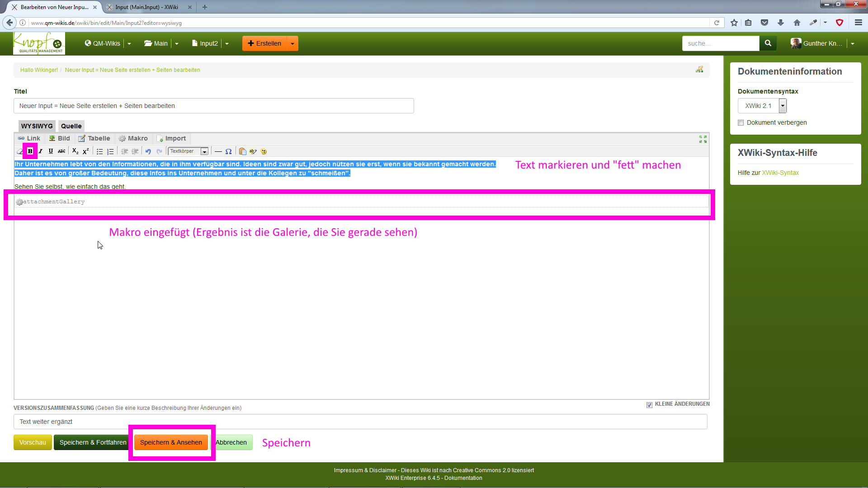Go back to the previous page

(9, 23)
